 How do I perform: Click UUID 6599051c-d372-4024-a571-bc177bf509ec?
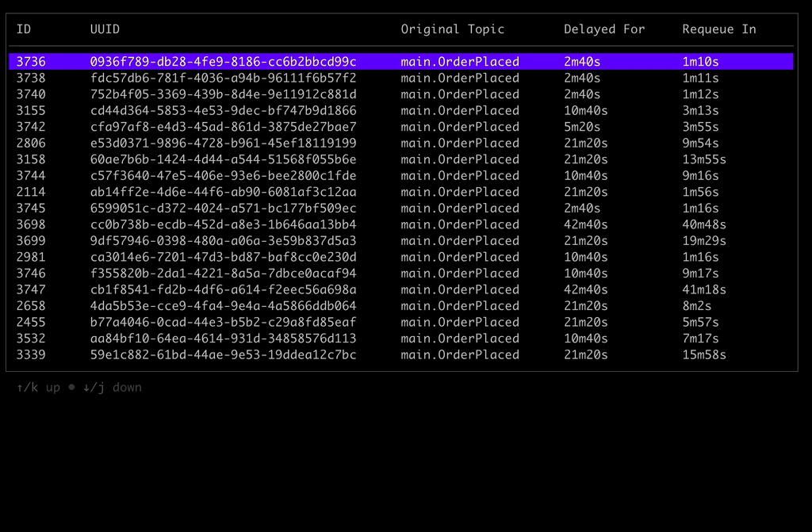223,209
